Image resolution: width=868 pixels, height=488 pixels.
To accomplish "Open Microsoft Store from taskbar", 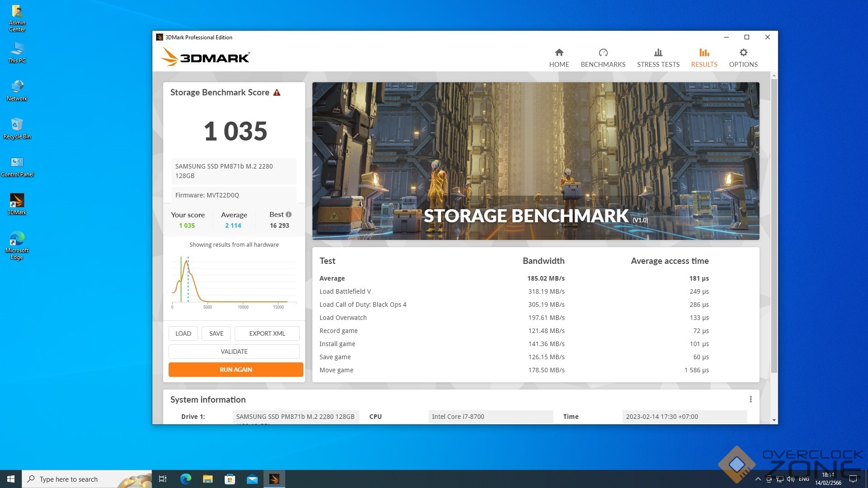I will [x=230, y=479].
